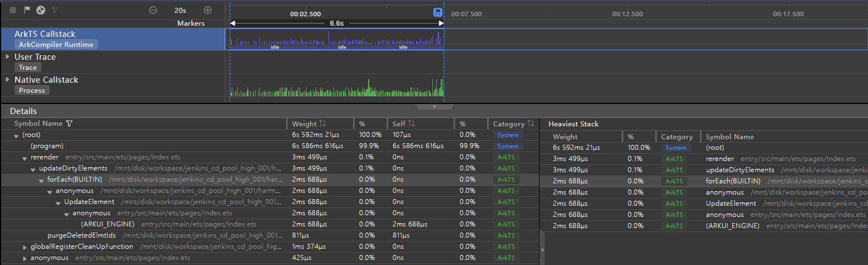Sort by Self column arrows
This screenshot has height=265, width=868.
pyautogui.click(x=412, y=124)
